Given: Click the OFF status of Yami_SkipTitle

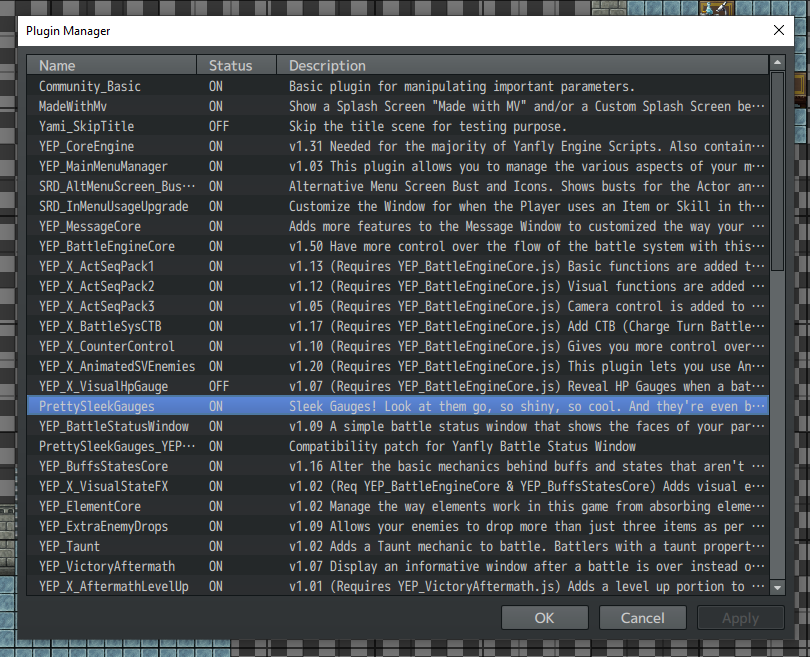Looking at the screenshot, I should point(219,127).
